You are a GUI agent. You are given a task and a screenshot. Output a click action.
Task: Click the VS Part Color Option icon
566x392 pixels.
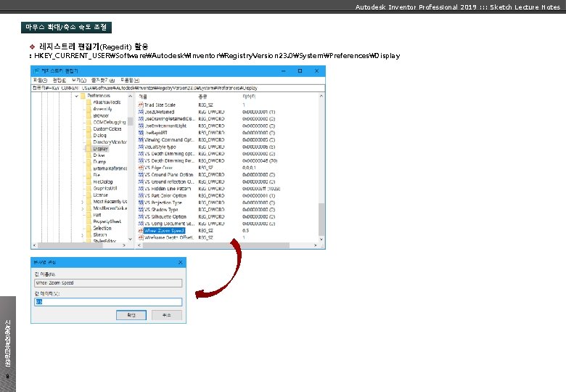click(x=141, y=196)
